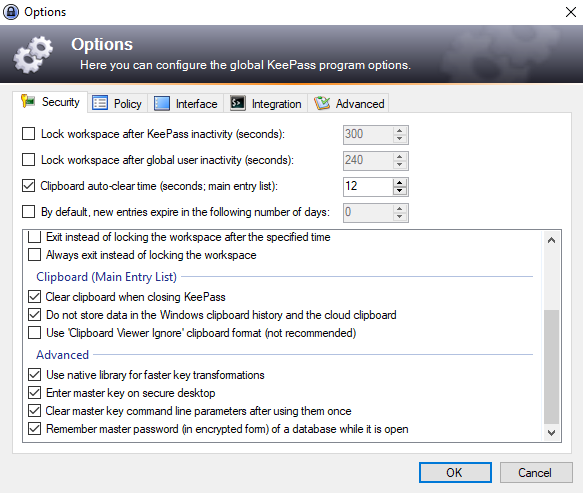Enable default expiry for new entries
Image resolution: width=583 pixels, height=496 pixels.
pos(29,212)
